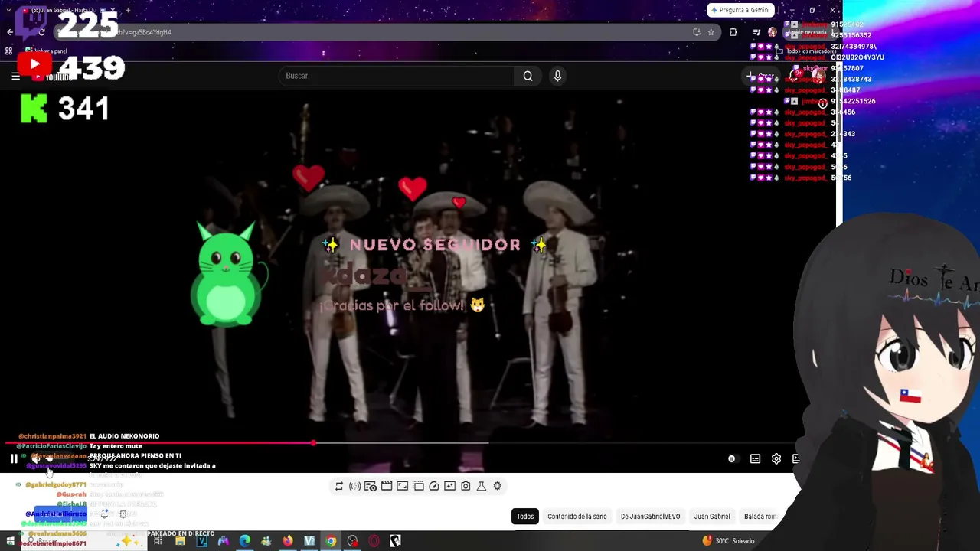Click the fullscreen-frame icon in extension toolbar

(402, 486)
